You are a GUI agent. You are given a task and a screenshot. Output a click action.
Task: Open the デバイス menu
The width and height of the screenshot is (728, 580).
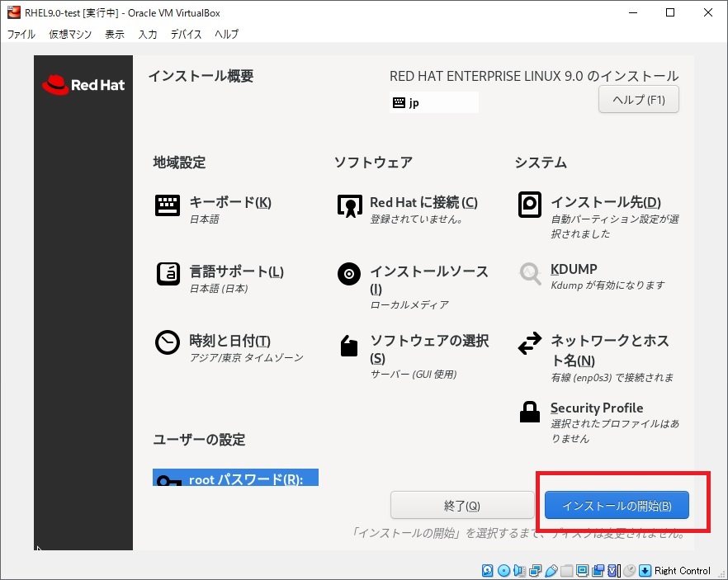[186, 34]
